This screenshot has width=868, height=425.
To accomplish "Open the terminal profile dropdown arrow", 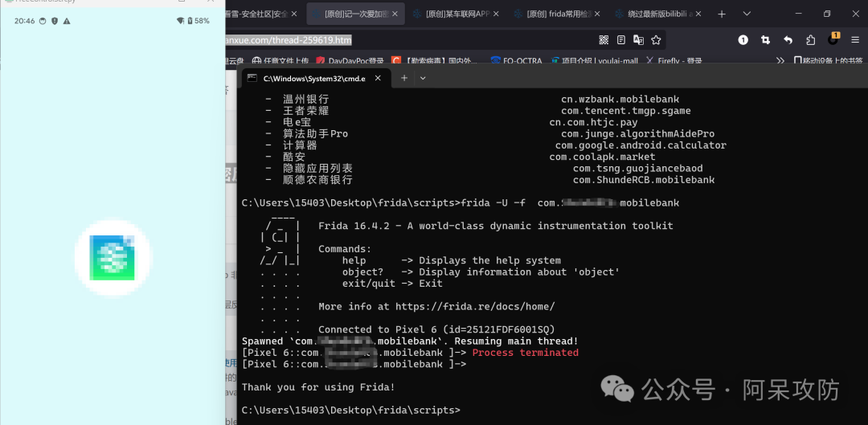I will [x=423, y=78].
